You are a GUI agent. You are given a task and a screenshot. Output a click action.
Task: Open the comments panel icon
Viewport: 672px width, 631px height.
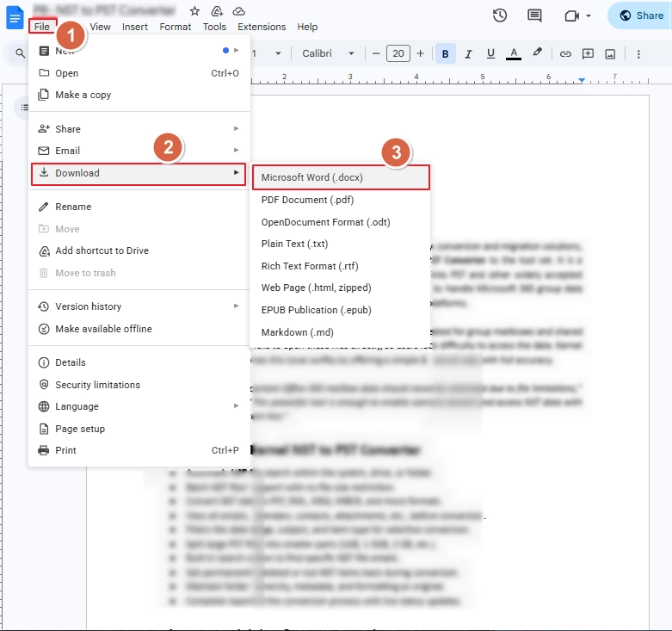click(x=534, y=15)
